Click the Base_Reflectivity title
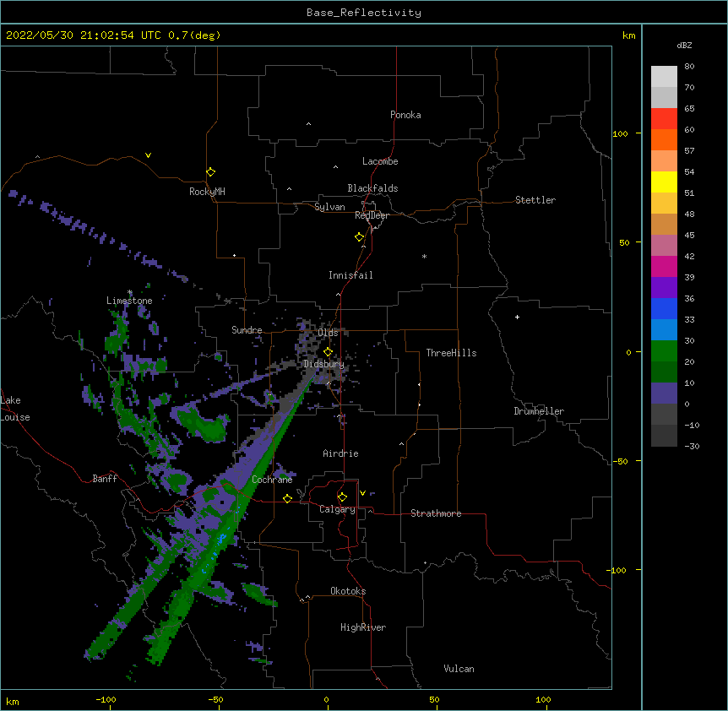Image resolution: width=728 pixels, height=711 pixels. (364, 13)
